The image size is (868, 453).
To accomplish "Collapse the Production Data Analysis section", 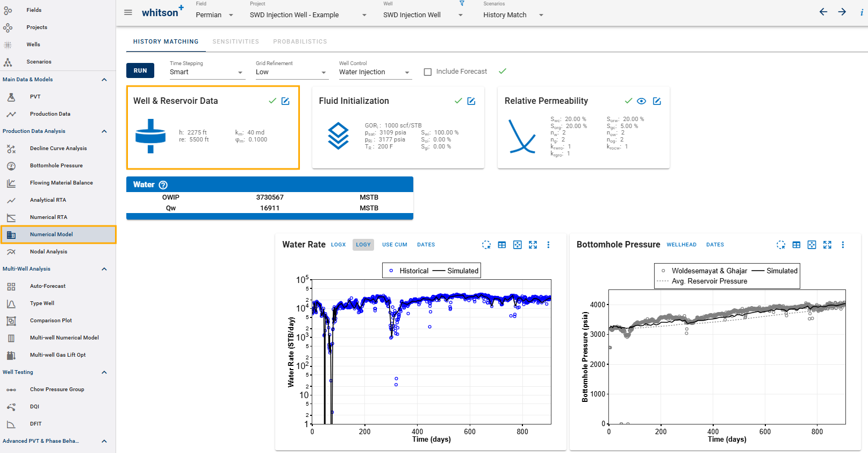I will [x=104, y=131].
